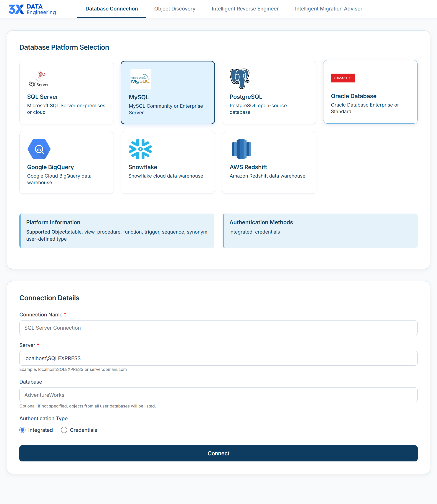Screen dimensions: 437x504
Task: Click the 'Optional. If not specified' hint text
Action: click(x=88, y=406)
